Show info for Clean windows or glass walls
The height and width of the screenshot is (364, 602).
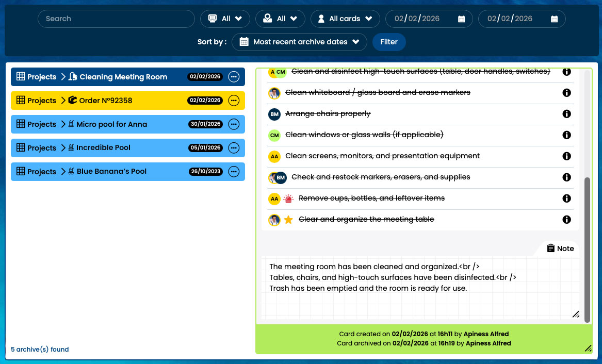(x=566, y=135)
